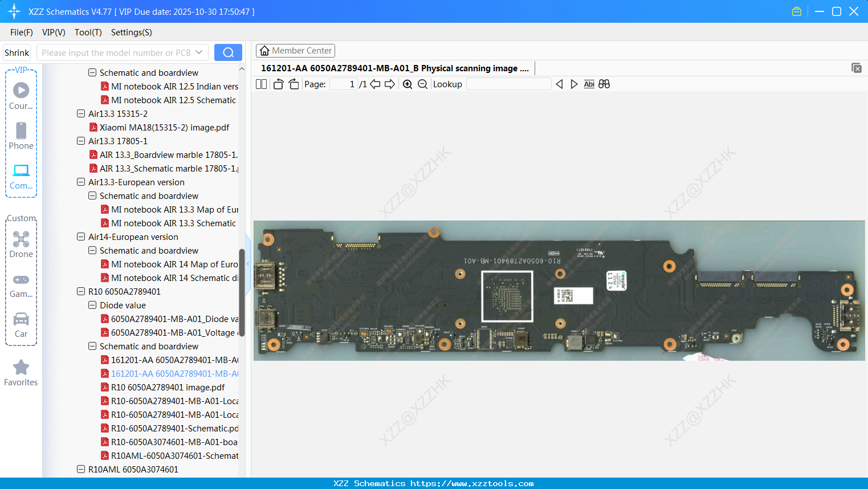Click the motherboard scan image
The width and height of the screenshot is (868, 489).
coord(559,291)
